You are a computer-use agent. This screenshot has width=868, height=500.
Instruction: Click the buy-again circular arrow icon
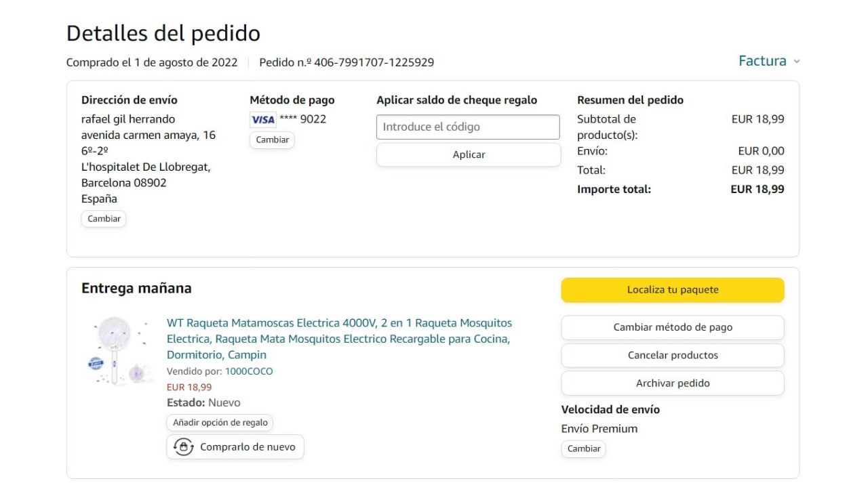point(183,447)
